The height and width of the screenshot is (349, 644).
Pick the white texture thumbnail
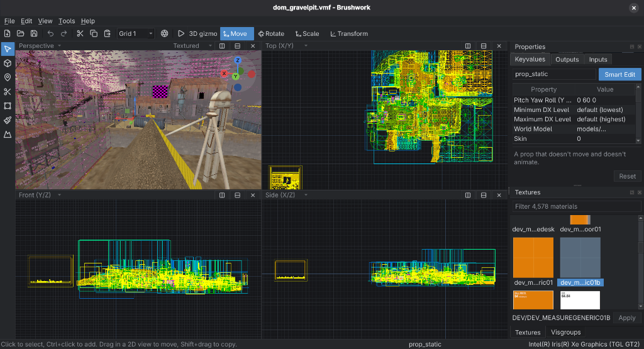[x=580, y=300]
